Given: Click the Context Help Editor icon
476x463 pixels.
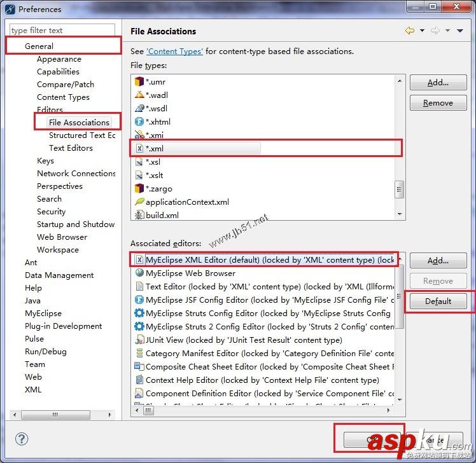Looking at the screenshot, I should pos(139,380).
